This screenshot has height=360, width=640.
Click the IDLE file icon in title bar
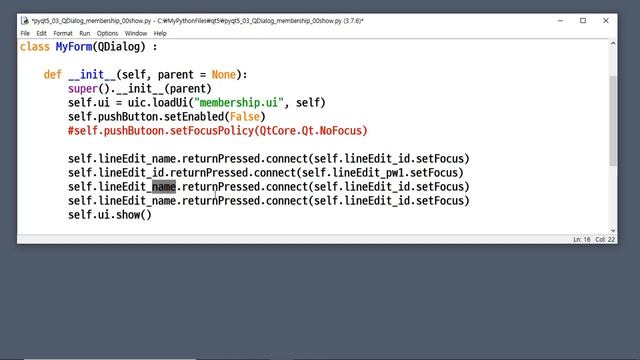coord(25,20)
